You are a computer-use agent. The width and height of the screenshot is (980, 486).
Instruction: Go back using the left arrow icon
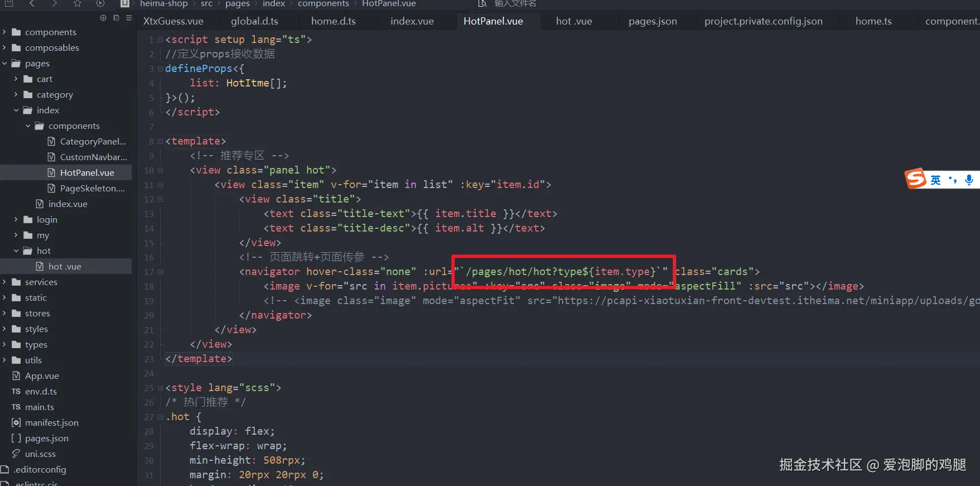coord(32,3)
